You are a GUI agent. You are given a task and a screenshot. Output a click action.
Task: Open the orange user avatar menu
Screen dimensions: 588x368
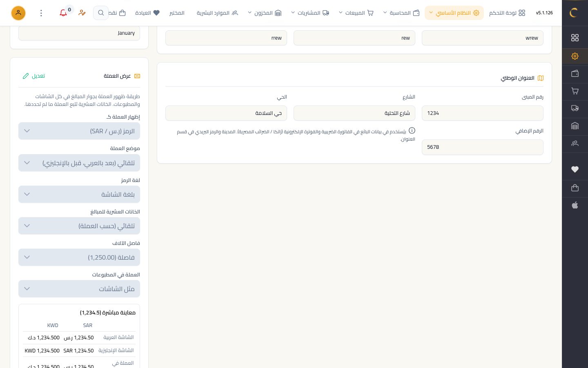(x=18, y=13)
